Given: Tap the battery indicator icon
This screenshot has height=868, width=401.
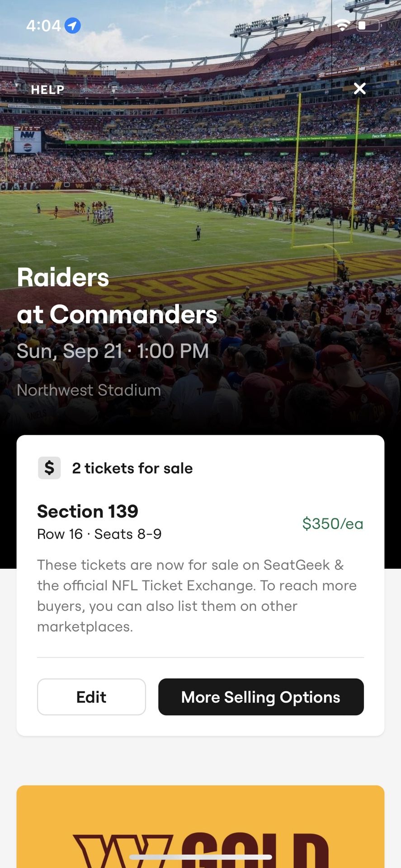Looking at the screenshot, I should point(368,25).
